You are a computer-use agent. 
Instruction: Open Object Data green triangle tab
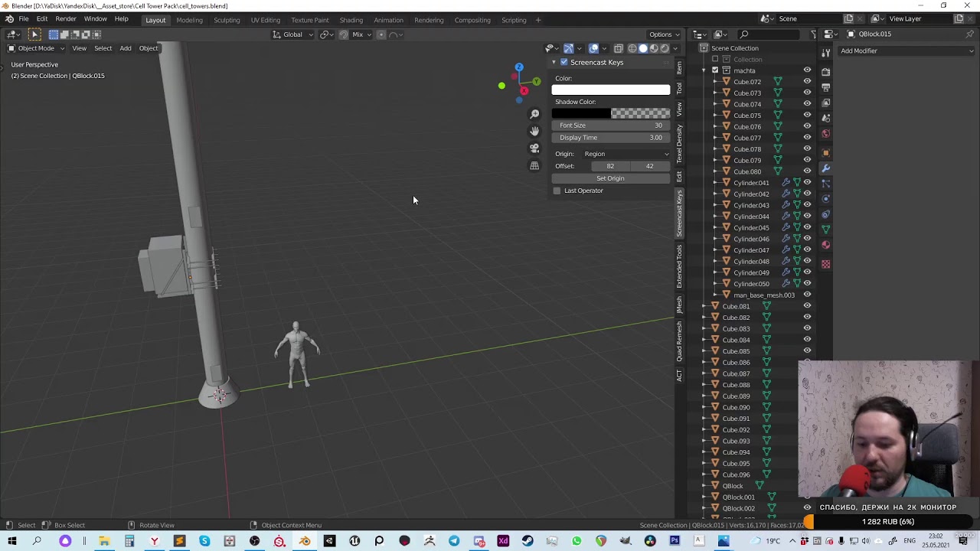coord(826,230)
